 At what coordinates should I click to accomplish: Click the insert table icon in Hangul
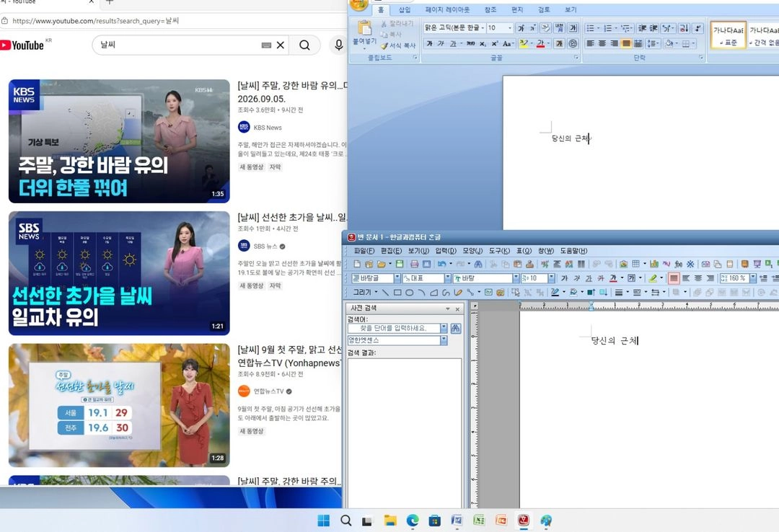636,265
